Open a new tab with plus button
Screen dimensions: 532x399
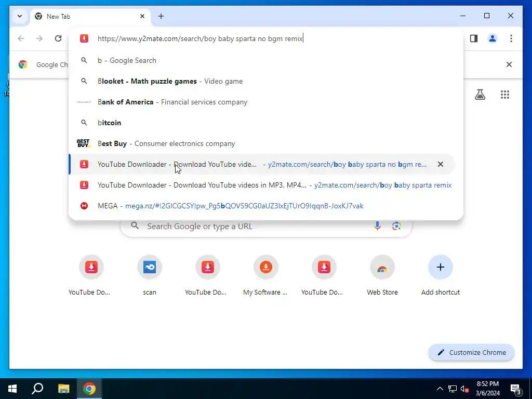tap(161, 16)
